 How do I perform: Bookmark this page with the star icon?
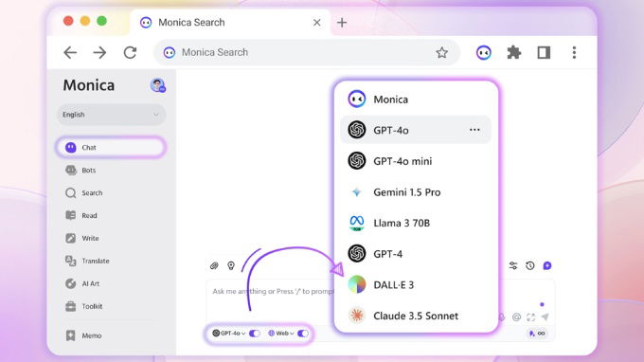click(x=442, y=53)
